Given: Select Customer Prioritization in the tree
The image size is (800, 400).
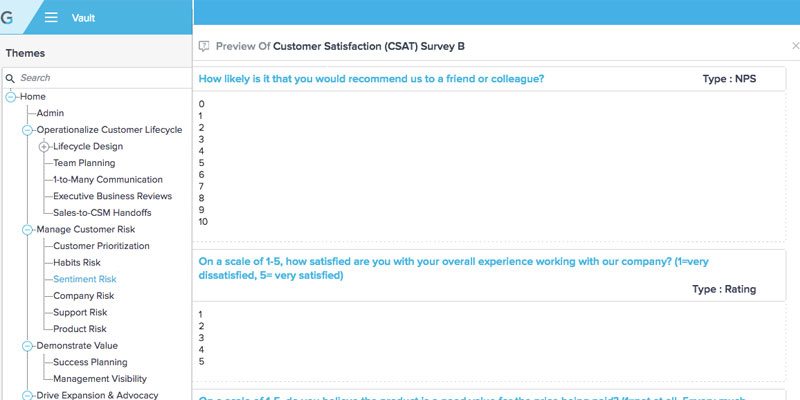Looking at the screenshot, I should click(101, 246).
